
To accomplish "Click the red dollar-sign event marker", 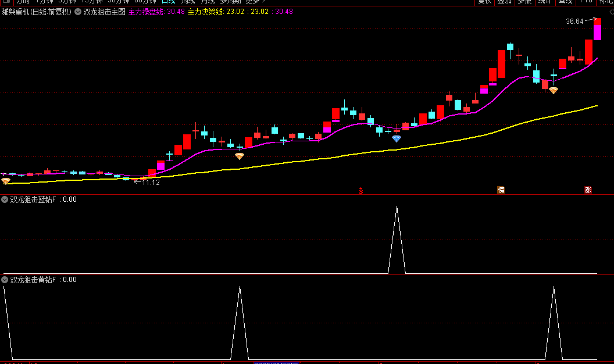I will coord(360,190).
